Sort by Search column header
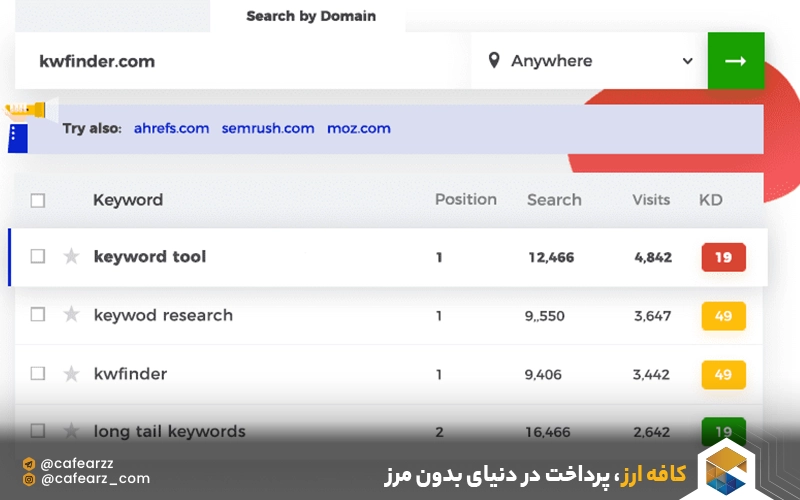Screen dimensions: 800x500 click(554, 199)
